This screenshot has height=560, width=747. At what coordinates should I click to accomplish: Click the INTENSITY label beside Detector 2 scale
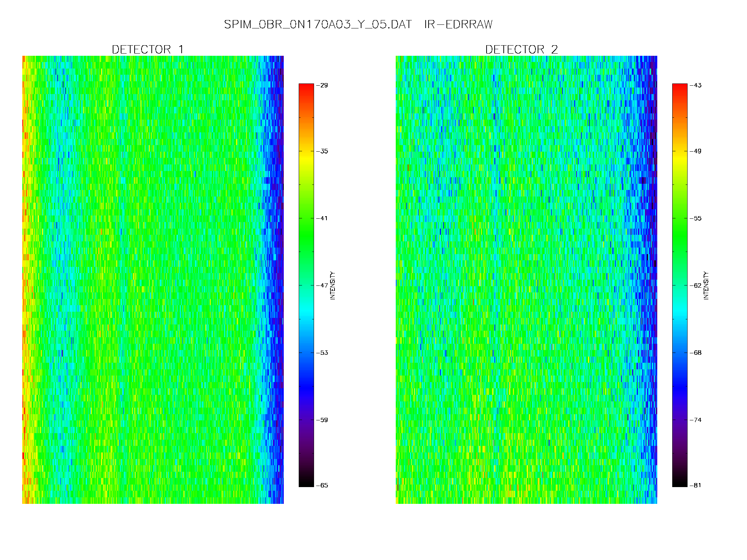pos(706,285)
